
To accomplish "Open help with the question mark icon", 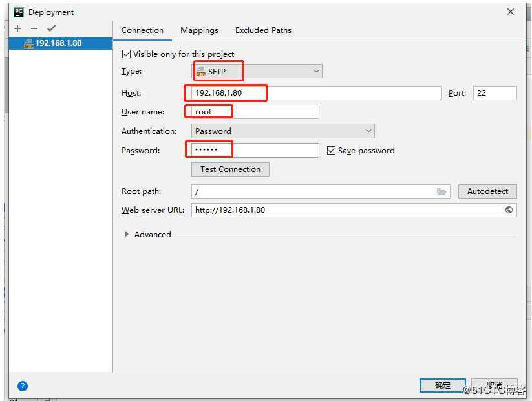I will pos(23,385).
